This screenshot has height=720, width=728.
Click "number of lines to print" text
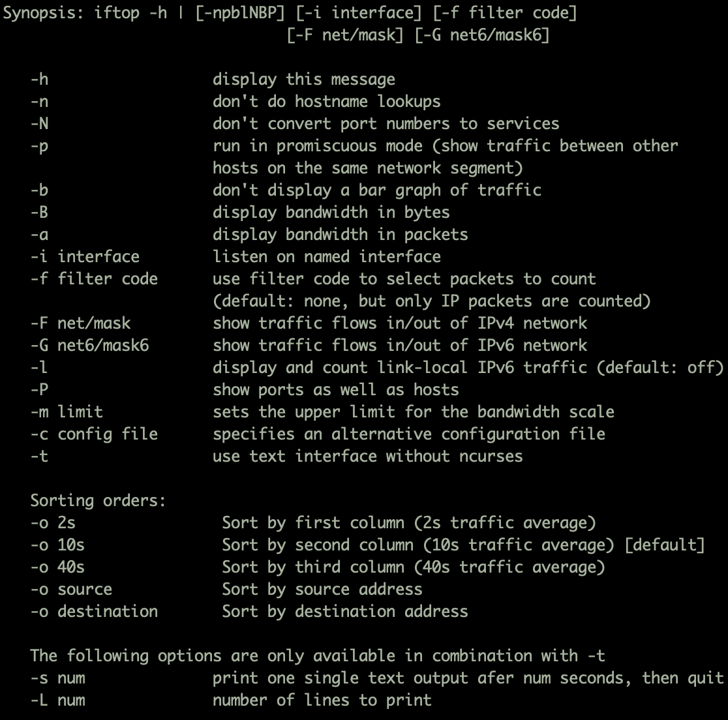point(322,700)
